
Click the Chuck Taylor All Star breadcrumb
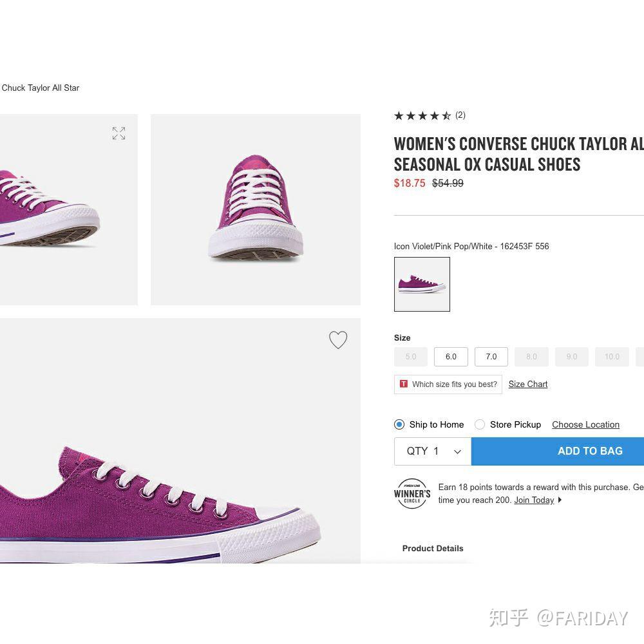(40, 88)
